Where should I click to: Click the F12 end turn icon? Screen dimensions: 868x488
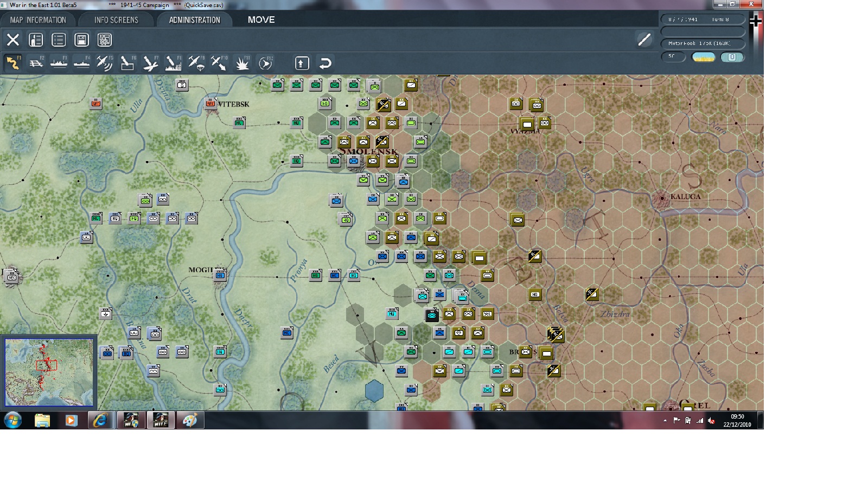tap(265, 63)
